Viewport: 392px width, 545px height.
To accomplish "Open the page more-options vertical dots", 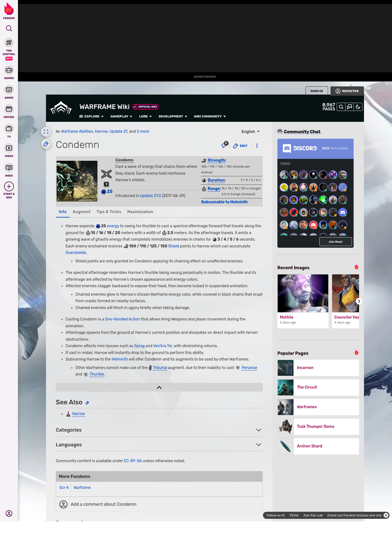I will pyautogui.click(x=257, y=146).
